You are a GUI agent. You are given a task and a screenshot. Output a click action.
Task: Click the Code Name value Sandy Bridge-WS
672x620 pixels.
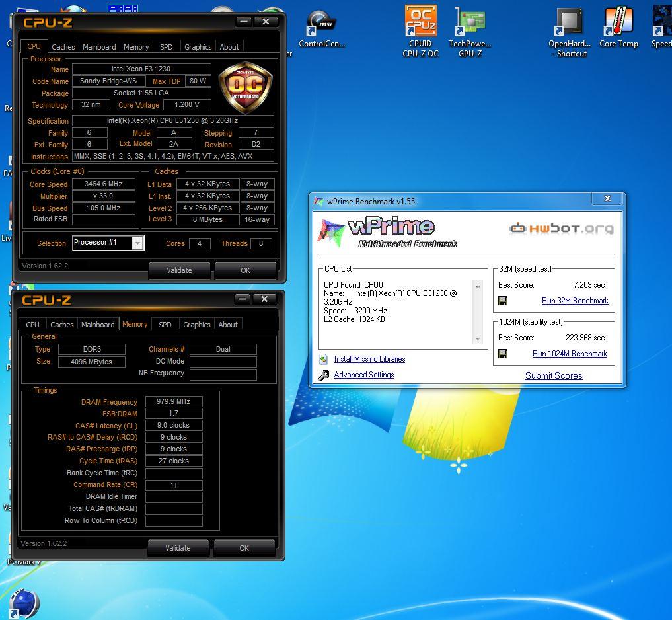(x=108, y=81)
